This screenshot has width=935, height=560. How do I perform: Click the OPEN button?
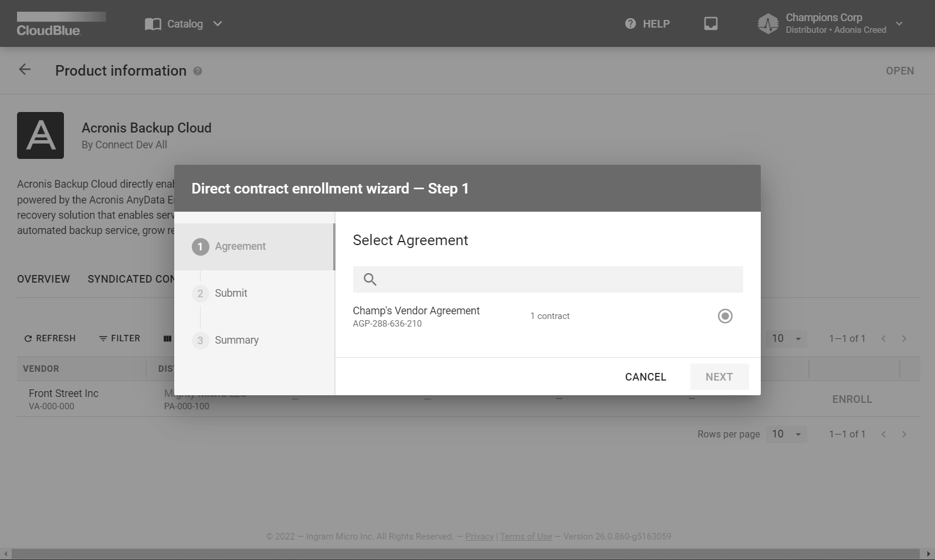click(900, 71)
